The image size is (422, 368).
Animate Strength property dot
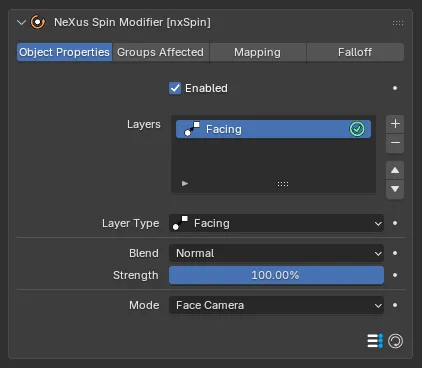click(395, 275)
